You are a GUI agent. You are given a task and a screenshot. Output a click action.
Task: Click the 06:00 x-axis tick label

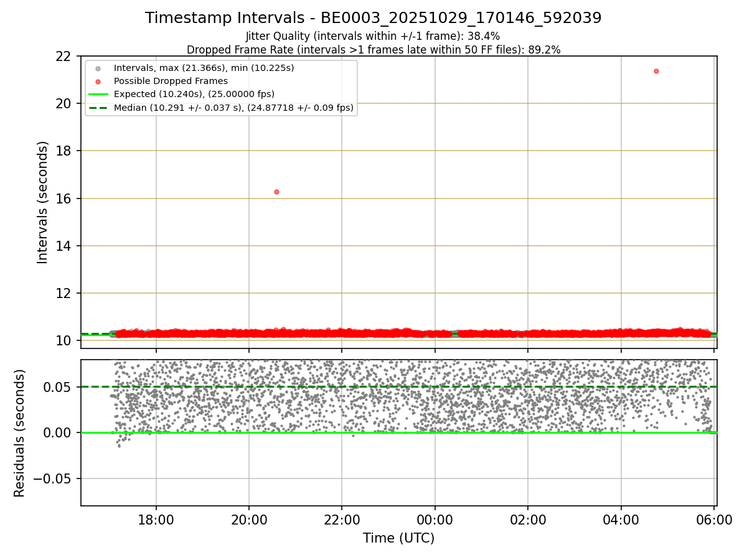[714, 519]
